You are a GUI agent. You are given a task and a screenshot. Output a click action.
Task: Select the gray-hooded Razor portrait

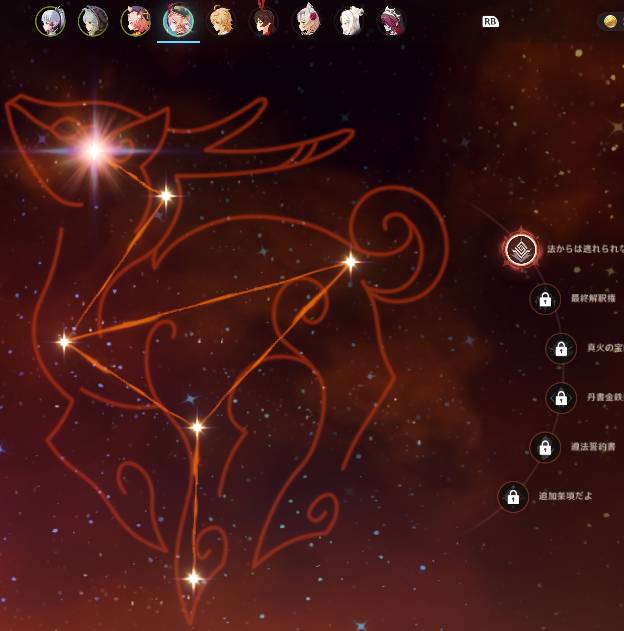(x=93, y=21)
